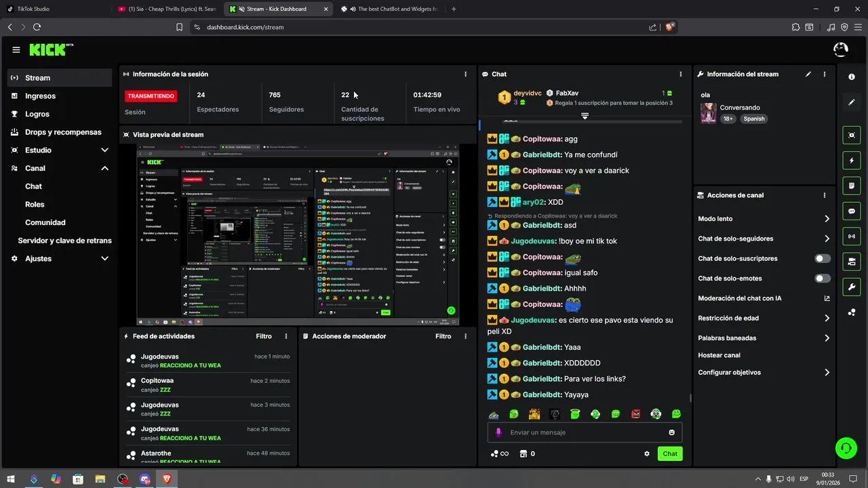Enable the Chat de solo-emotes toggle

point(823,279)
